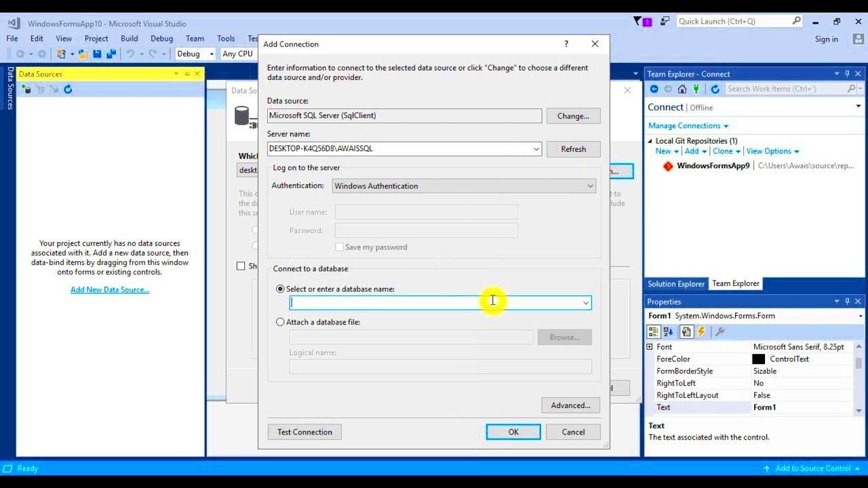Image resolution: width=868 pixels, height=488 pixels.
Task: Click the Refresh button next to Server name
Action: (x=573, y=149)
